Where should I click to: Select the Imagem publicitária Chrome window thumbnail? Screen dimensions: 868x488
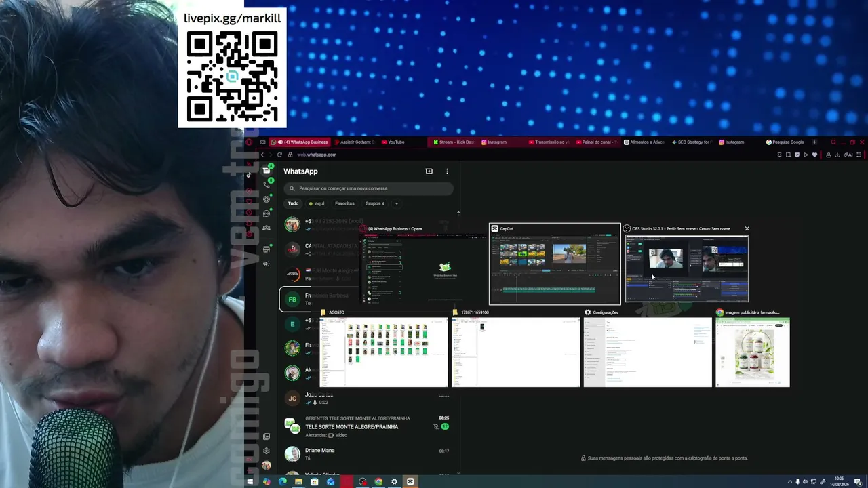(x=753, y=348)
